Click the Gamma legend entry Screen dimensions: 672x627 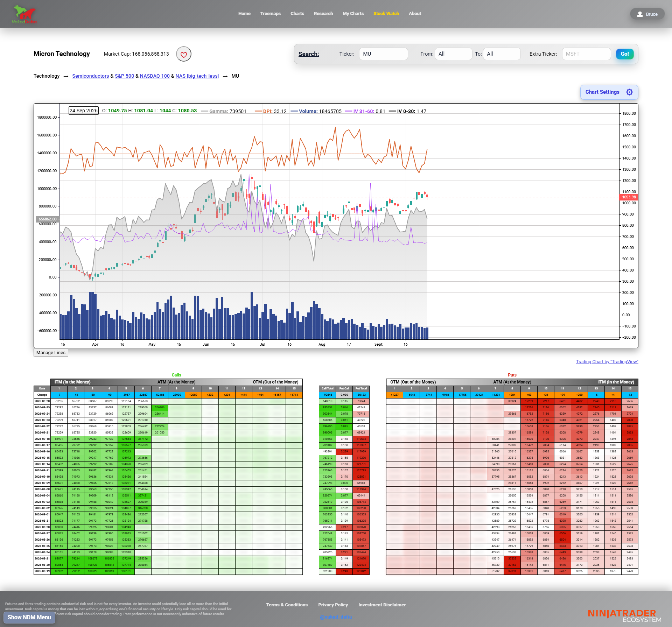224,111
